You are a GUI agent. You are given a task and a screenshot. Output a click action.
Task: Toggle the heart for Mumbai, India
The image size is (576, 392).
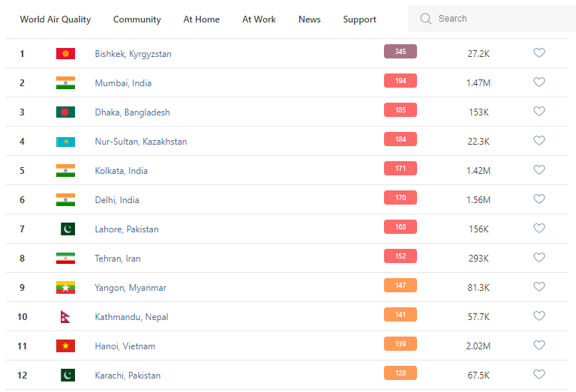[x=539, y=82]
